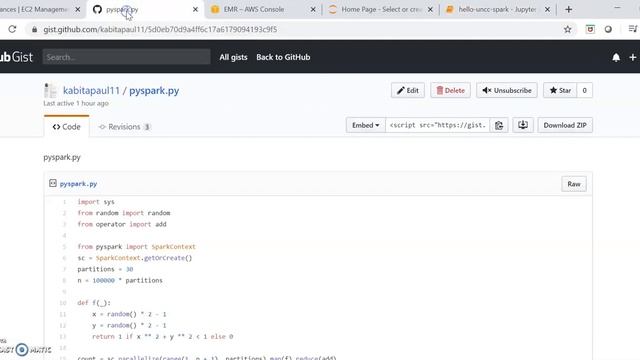Open media control icon in browser toolbar

[x=633, y=29]
